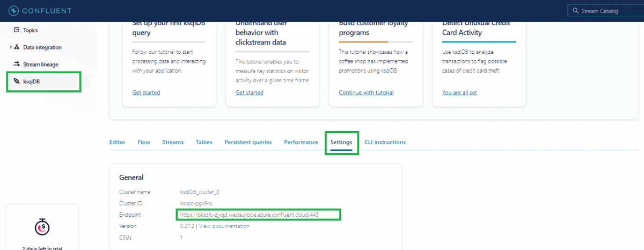The height and width of the screenshot is (250, 644).
Task: Switch to the Performance tab
Action: (301, 142)
